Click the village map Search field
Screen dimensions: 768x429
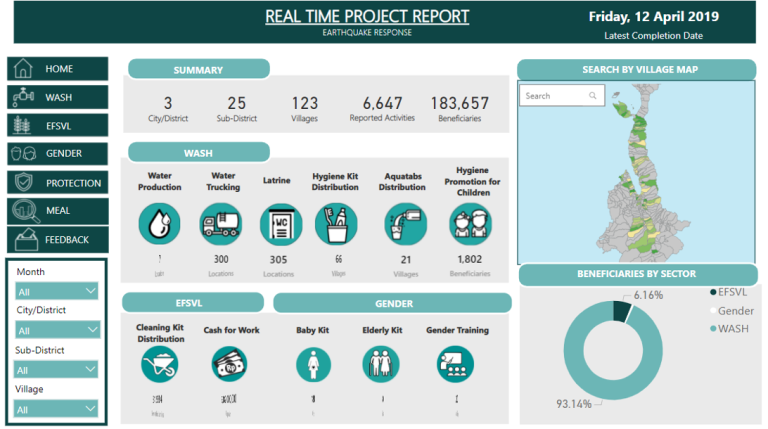pos(554,96)
